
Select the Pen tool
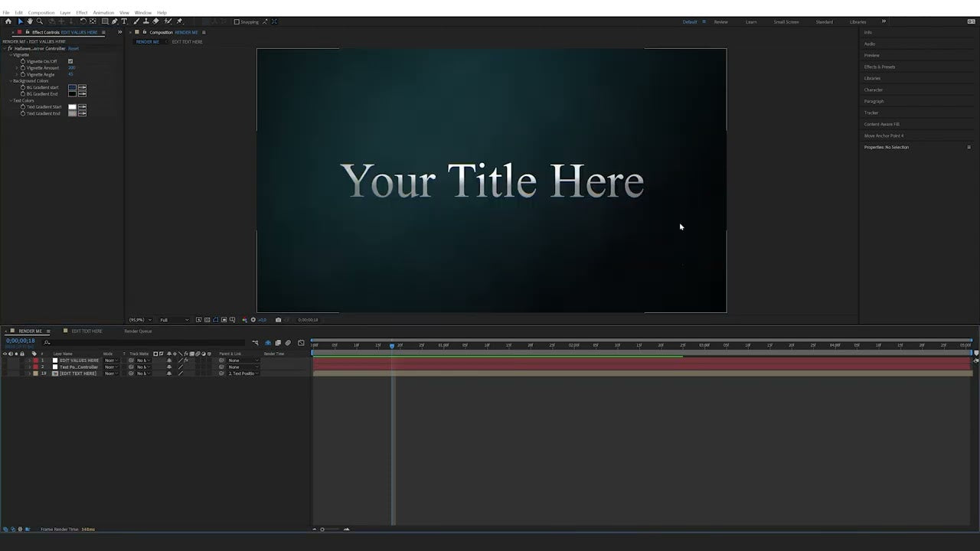point(114,21)
